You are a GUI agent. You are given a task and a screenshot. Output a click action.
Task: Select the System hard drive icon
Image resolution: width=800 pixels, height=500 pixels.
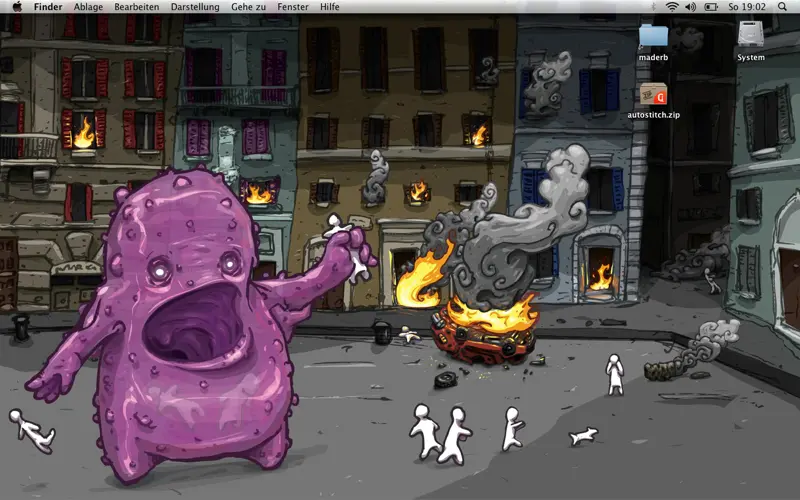751,34
